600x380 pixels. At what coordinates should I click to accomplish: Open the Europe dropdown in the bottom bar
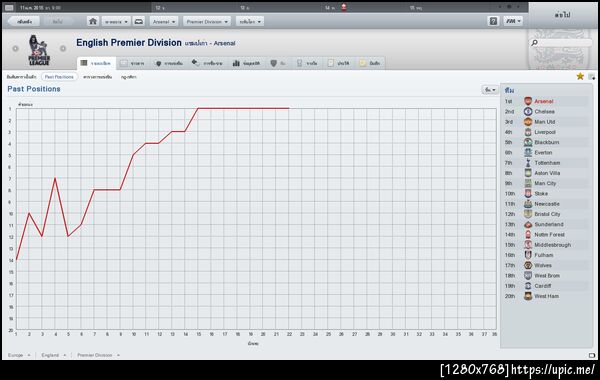[19, 355]
